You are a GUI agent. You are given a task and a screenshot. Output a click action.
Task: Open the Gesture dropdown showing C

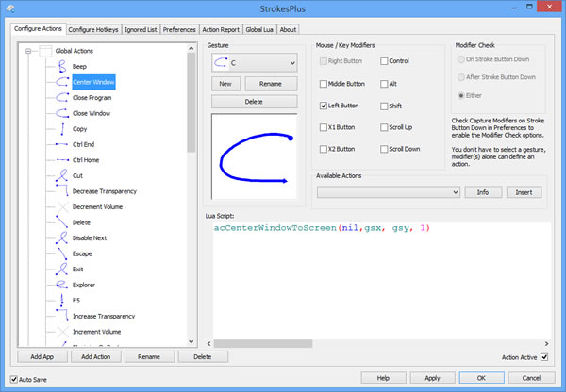[254, 62]
